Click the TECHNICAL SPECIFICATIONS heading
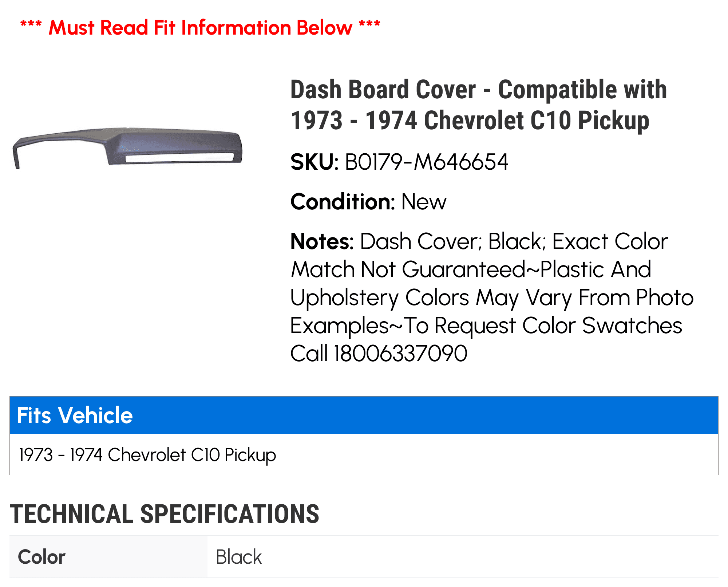 pyautogui.click(x=165, y=514)
